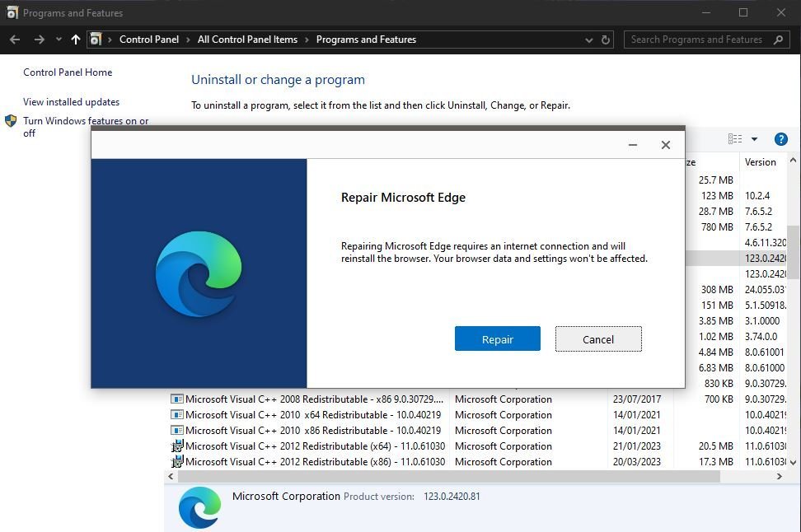The image size is (801, 532).
Task: Click the Edge logo in the repair dialog
Action: 199,274
